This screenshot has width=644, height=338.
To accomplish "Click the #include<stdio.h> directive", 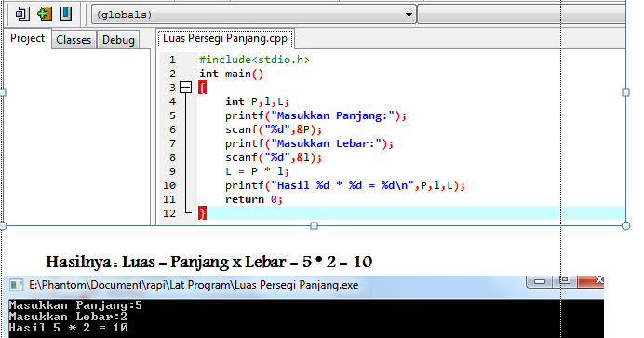I will coord(254,60).
